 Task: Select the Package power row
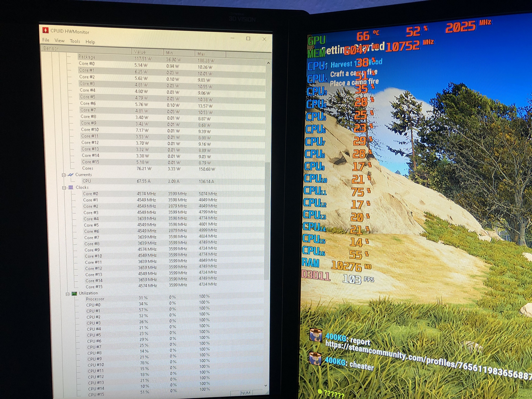click(87, 57)
